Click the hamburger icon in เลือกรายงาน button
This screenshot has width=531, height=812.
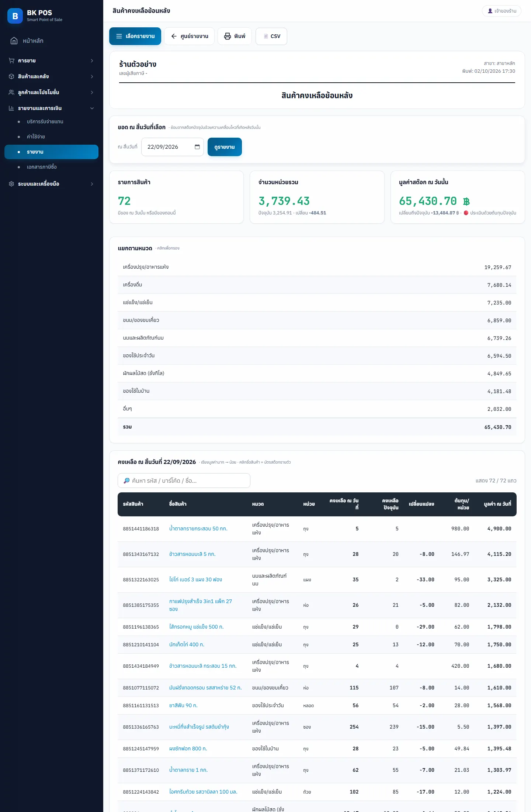119,36
